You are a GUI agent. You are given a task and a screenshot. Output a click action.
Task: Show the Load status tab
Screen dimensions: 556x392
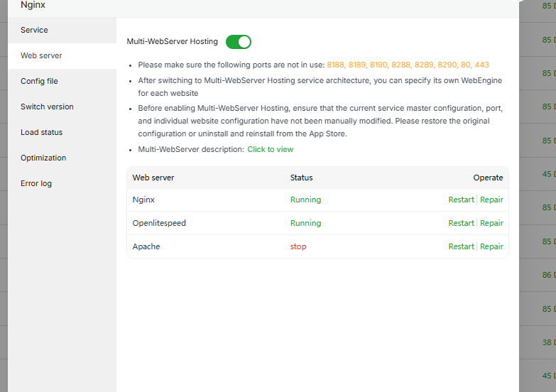[41, 132]
